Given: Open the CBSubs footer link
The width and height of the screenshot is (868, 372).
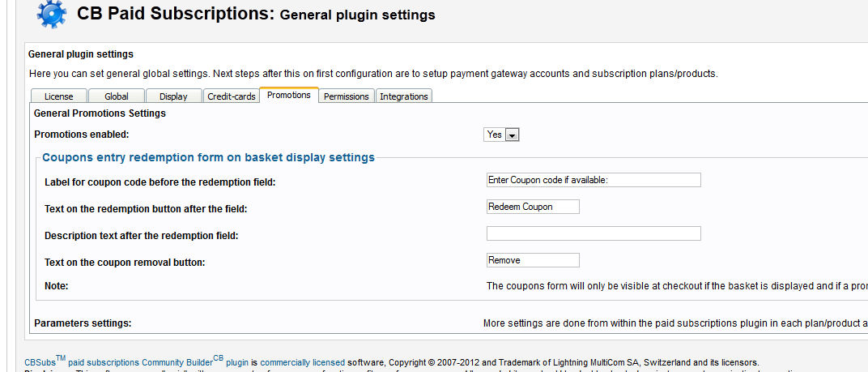Looking at the screenshot, I should [x=40, y=362].
